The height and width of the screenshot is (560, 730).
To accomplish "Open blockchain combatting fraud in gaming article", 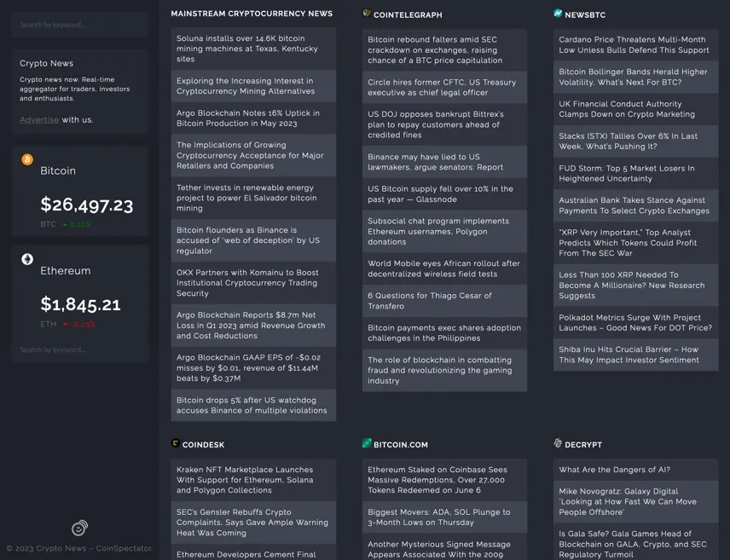I will click(x=444, y=371).
